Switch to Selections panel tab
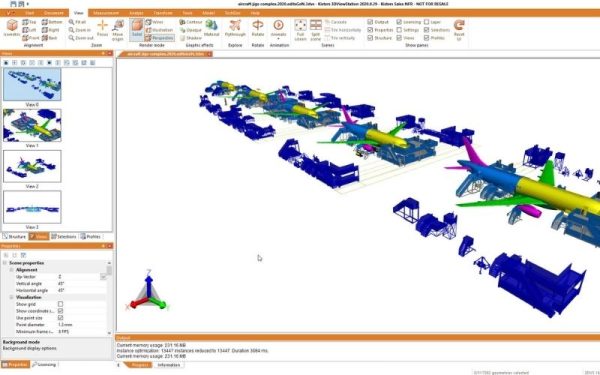This screenshot has height=375, width=600. click(64, 236)
